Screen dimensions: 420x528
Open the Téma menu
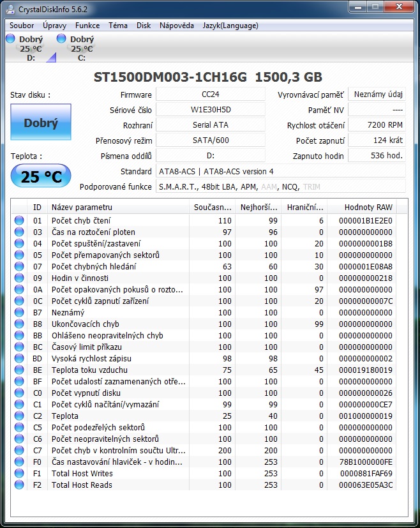click(x=118, y=26)
